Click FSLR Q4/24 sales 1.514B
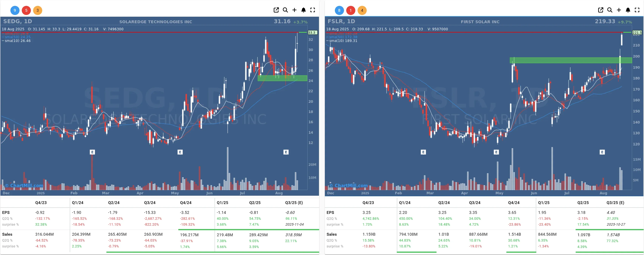The height and width of the screenshot is (255, 644). [x=515, y=234]
